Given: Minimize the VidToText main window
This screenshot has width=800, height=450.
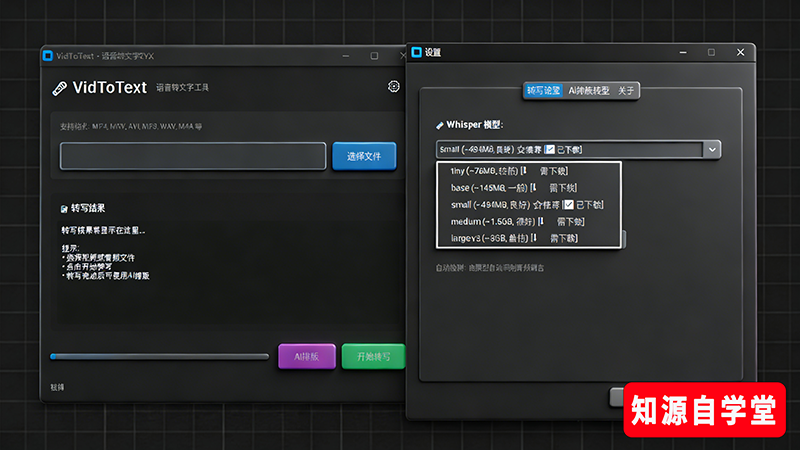Looking at the screenshot, I should (346, 56).
